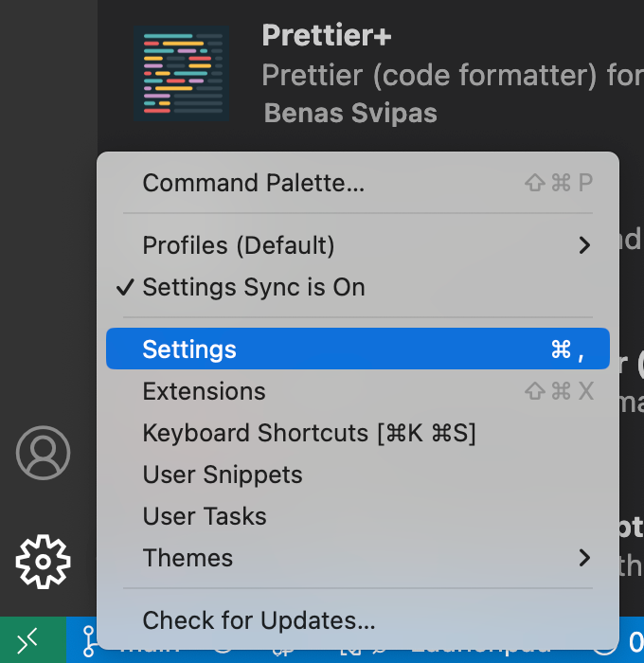Click the Manage gear icon

pos(44,562)
